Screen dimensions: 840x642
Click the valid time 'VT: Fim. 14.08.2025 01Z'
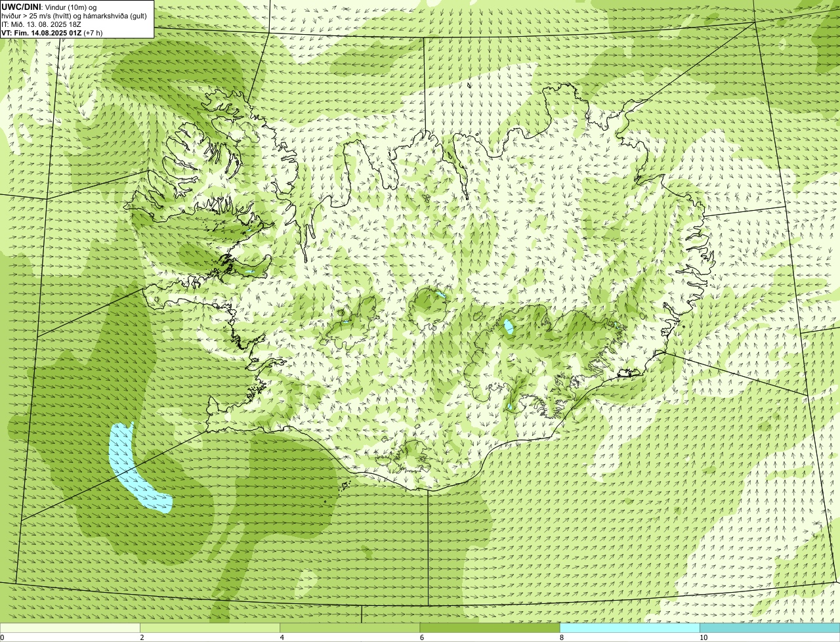click(x=41, y=33)
